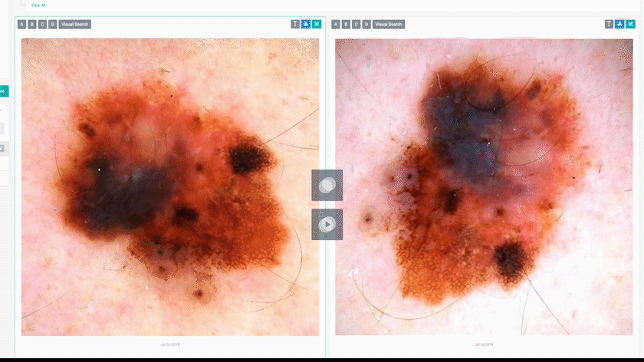Click the T text icon in right panel
644x362 pixels.
click(x=609, y=24)
